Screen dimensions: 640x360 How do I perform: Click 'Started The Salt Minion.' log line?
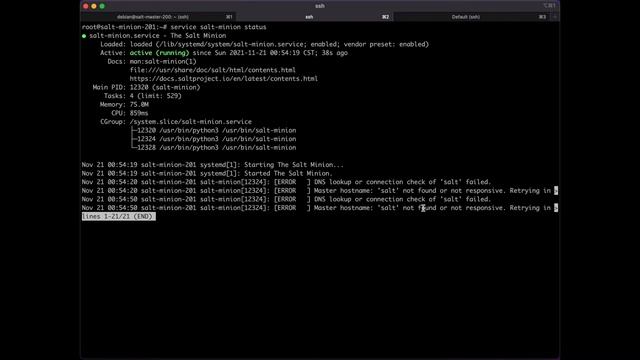207,173
